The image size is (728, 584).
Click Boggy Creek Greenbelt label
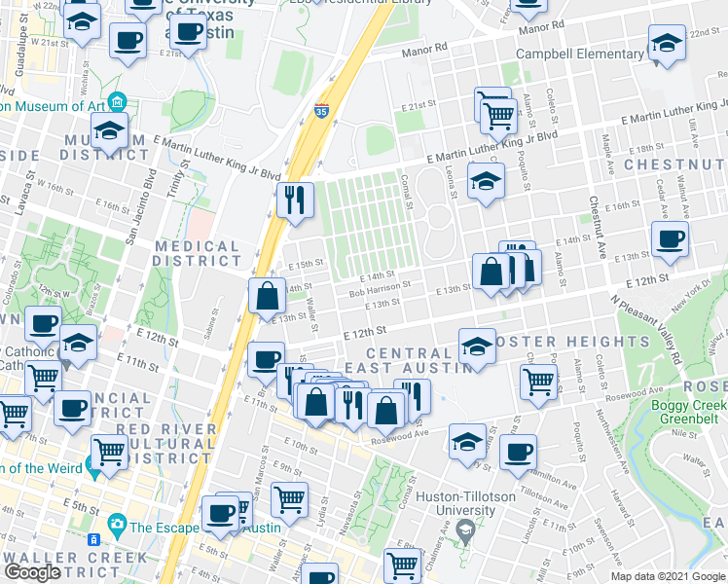689,412
